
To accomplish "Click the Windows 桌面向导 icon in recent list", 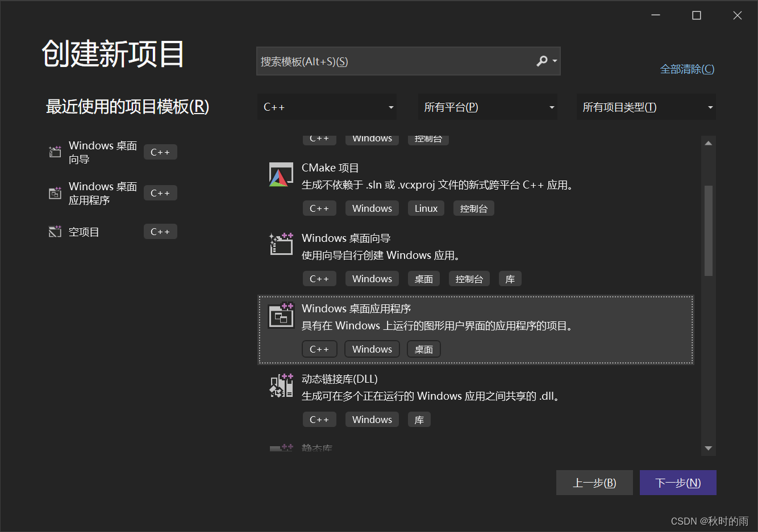I will pos(55,152).
